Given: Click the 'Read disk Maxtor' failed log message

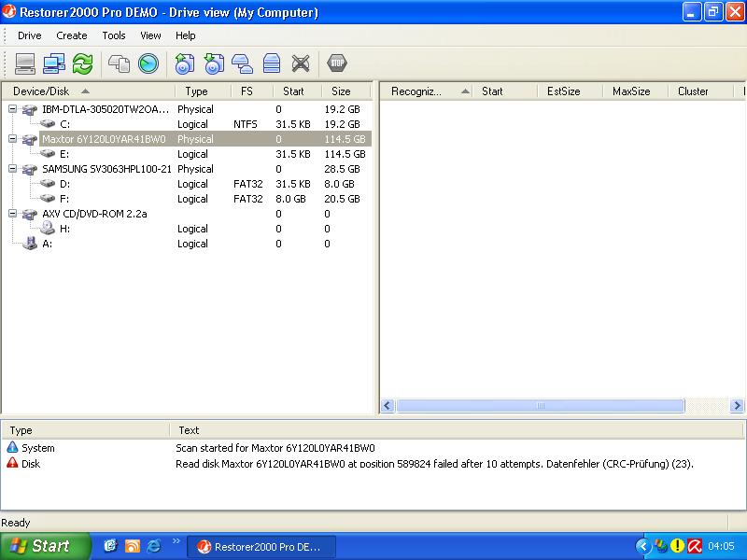Looking at the screenshot, I should click(434, 463).
